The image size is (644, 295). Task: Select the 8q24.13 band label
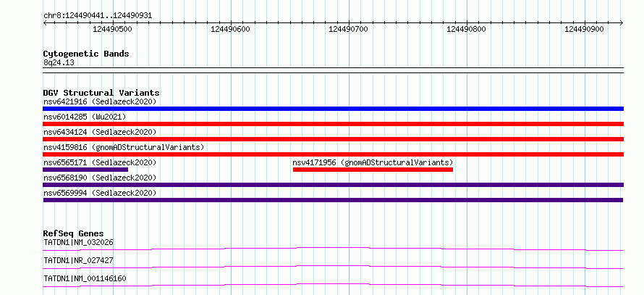pos(59,63)
